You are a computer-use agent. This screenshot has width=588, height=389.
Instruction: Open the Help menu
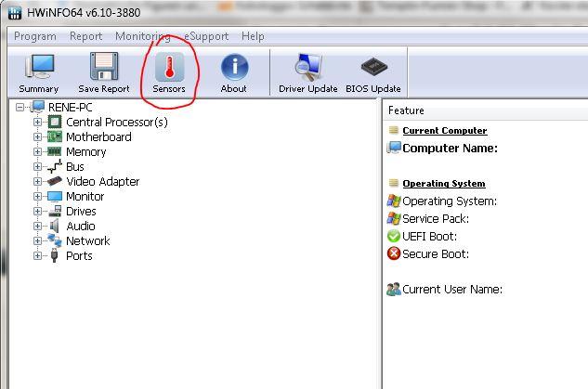(253, 36)
